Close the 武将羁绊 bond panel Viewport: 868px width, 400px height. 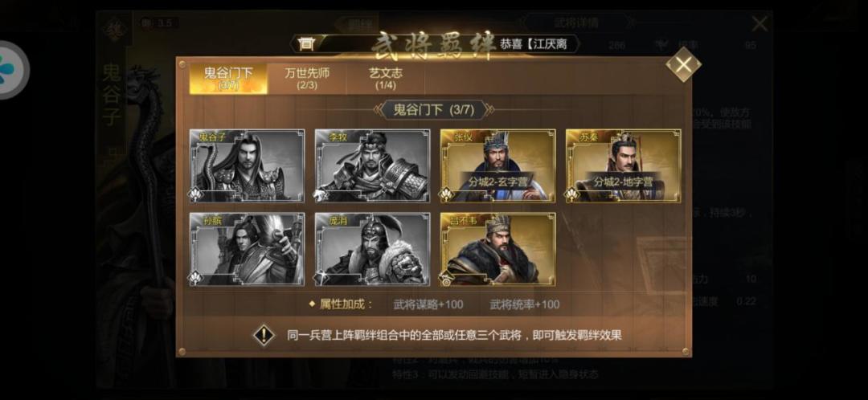683,65
